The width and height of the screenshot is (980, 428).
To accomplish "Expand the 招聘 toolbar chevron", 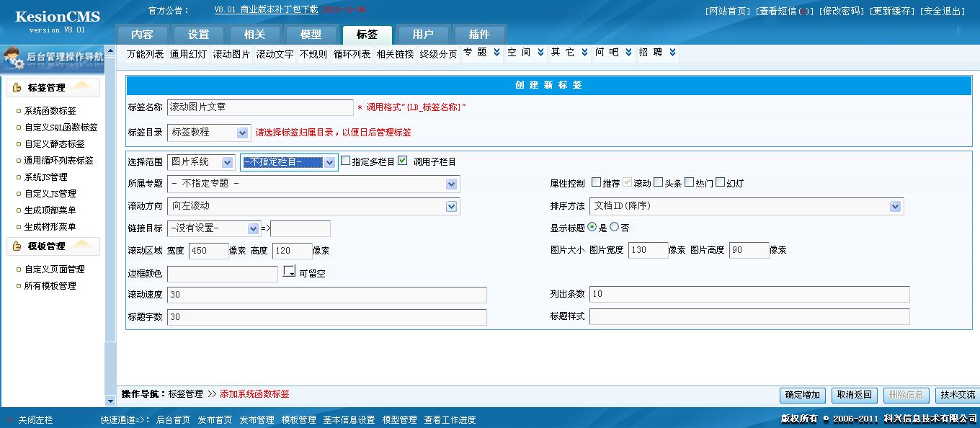I will pyautogui.click(x=672, y=53).
